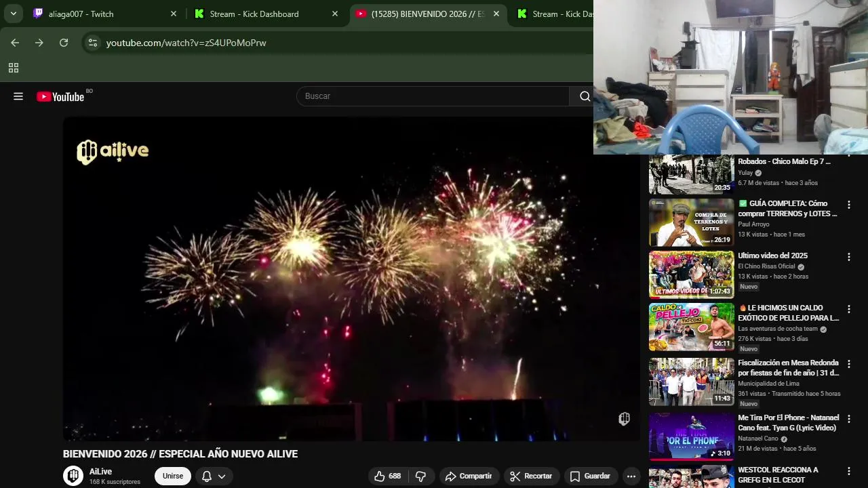Open more actions ellipsis under video
868x488 pixels.
tap(631, 476)
